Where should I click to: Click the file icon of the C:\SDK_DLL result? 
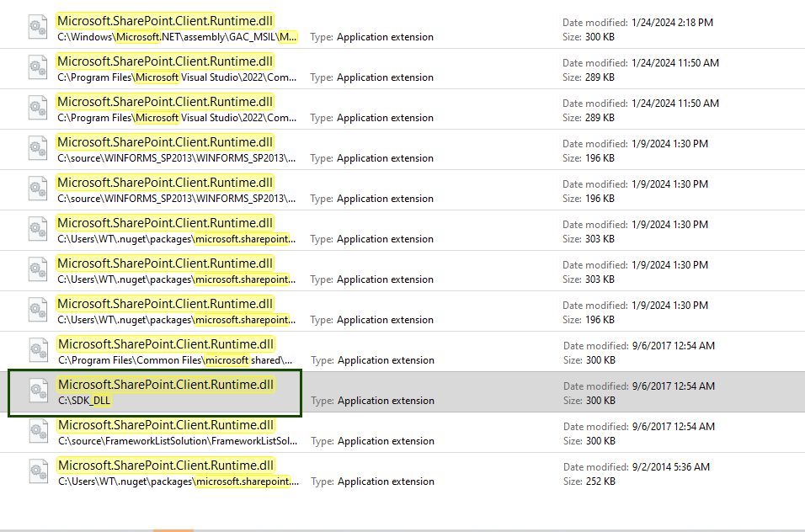point(39,391)
